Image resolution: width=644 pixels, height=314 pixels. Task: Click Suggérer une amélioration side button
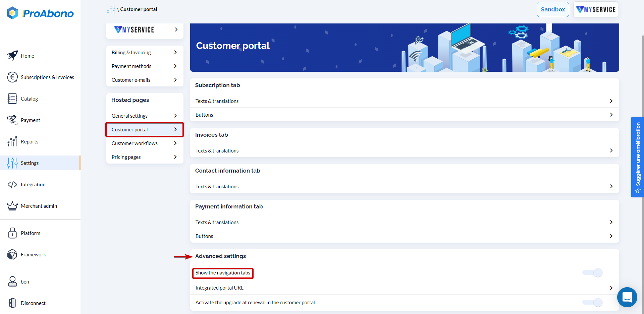click(x=637, y=157)
